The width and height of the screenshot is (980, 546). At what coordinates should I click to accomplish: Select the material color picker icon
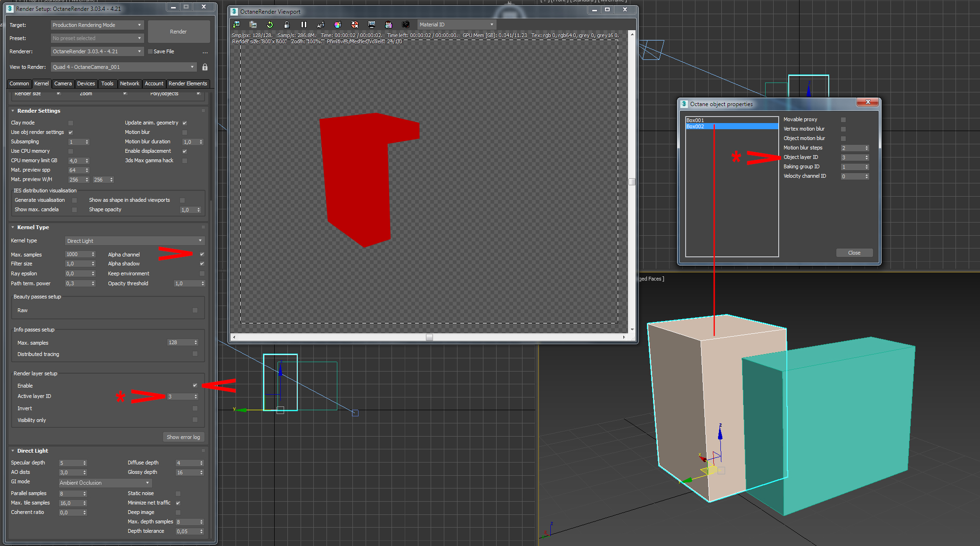337,25
